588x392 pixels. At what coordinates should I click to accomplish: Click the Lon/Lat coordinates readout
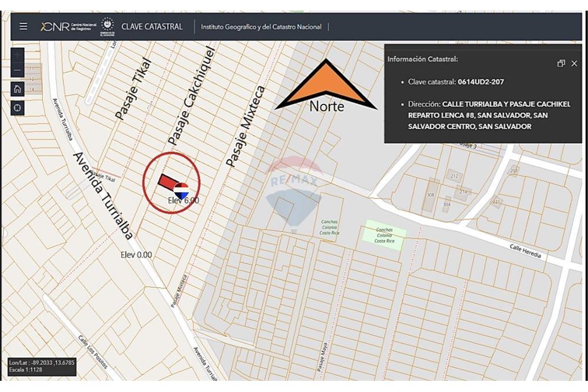pos(41,363)
